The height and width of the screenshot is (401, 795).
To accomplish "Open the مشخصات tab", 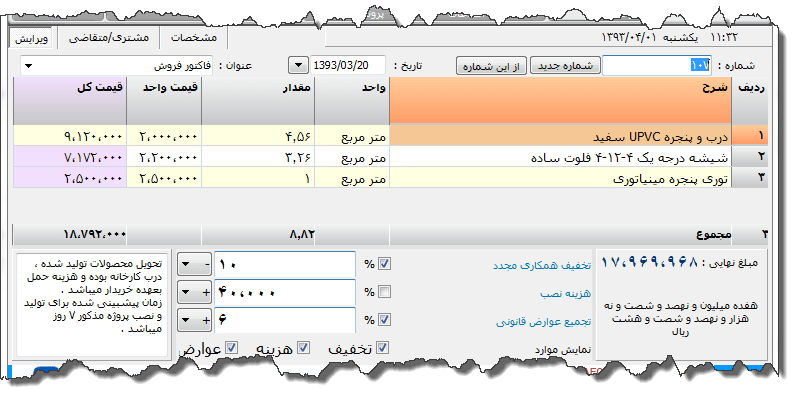I will coord(193,38).
